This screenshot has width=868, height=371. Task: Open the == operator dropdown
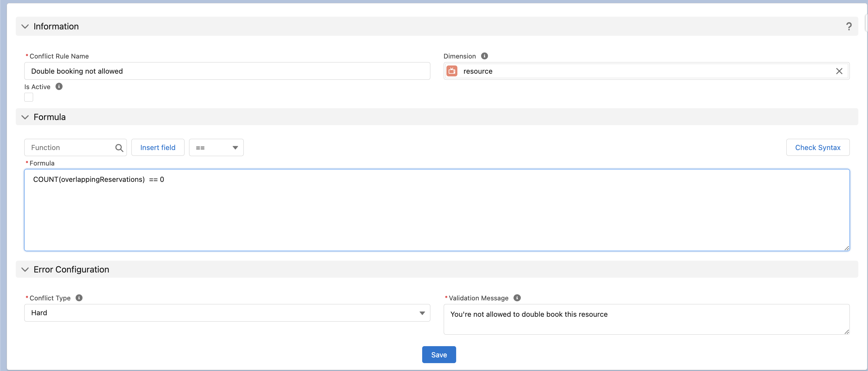tap(216, 148)
